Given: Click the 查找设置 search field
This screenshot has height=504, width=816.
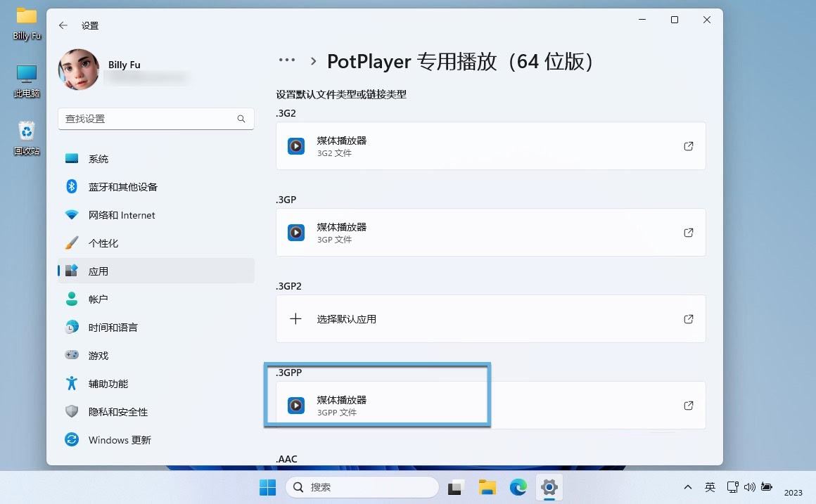Looking at the screenshot, I should click(x=148, y=119).
